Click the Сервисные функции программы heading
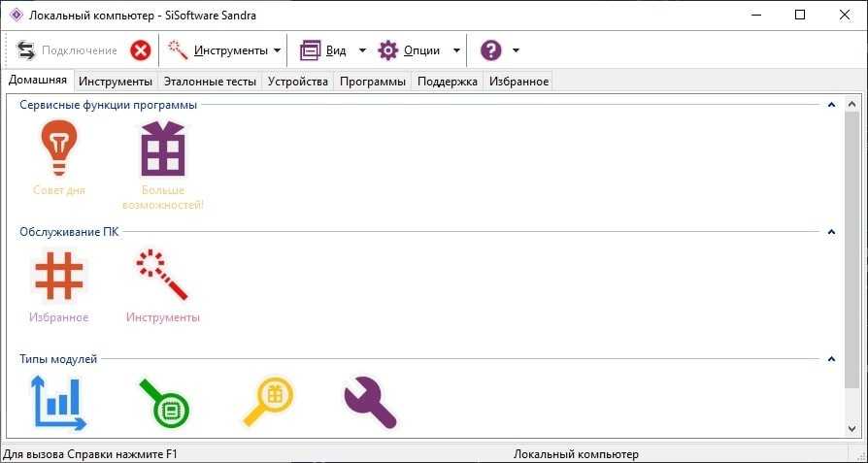 [108, 105]
